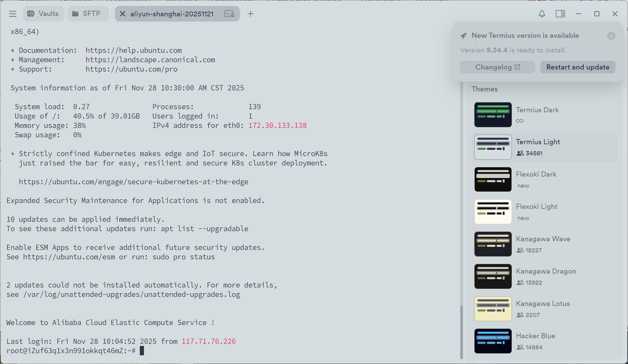Toggle the side panel layout icon

(x=560, y=14)
